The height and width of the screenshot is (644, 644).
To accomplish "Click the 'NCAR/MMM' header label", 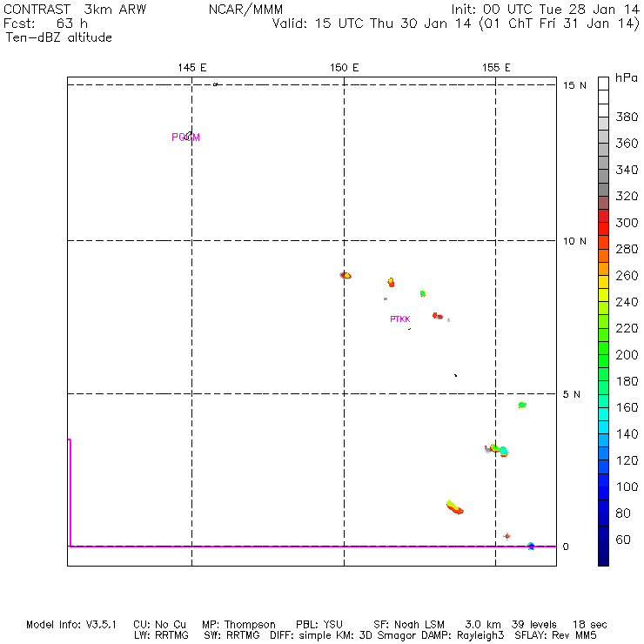I will coord(245,10).
